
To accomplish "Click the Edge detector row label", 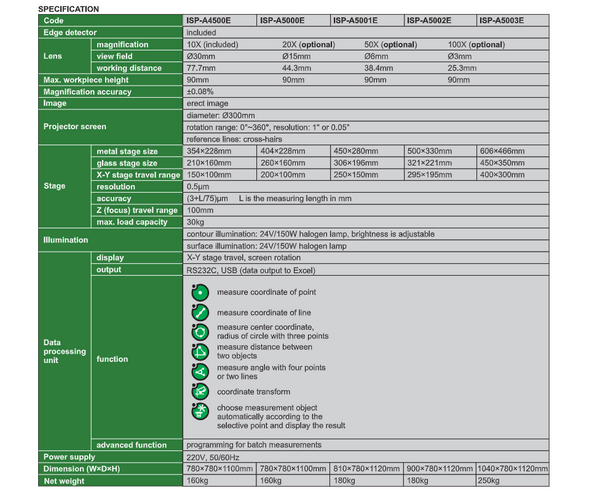I will [70, 33].
